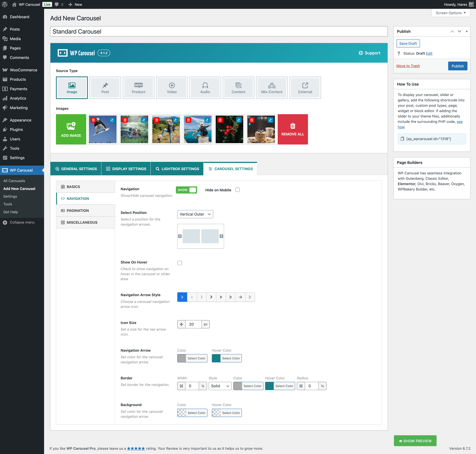Open the Pagination section
Screen dimensions: 476x454
[x=85, y=211]
